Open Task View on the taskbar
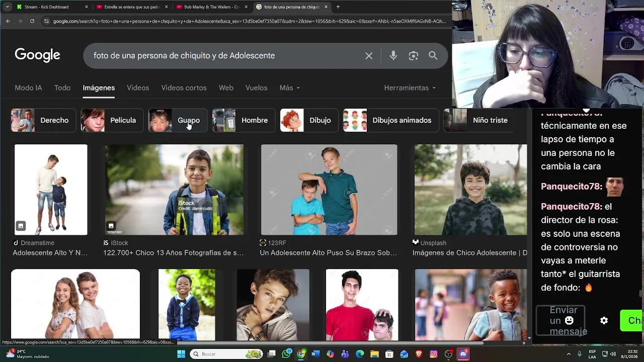 272,354
